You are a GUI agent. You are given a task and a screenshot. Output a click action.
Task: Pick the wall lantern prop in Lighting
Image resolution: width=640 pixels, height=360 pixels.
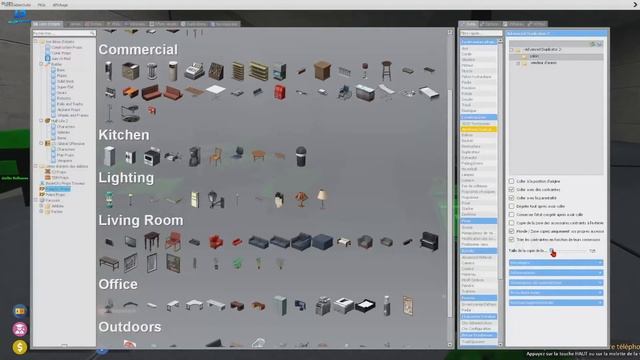point(216,199)
